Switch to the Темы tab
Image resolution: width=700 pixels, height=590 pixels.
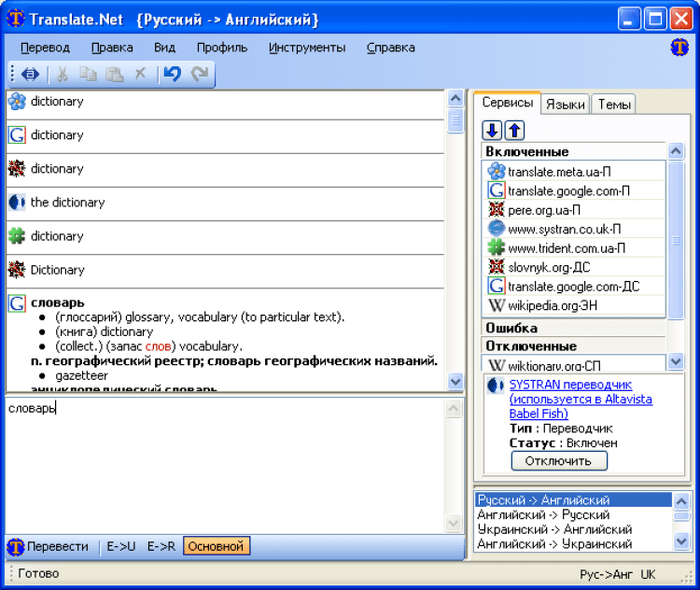614,105
